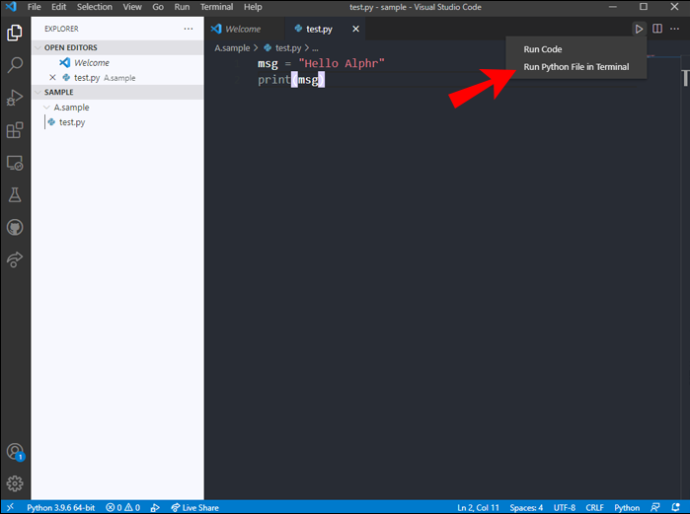Open the GitHub view icon
Viewport: 690px width, 514px height.
[15, 228]
